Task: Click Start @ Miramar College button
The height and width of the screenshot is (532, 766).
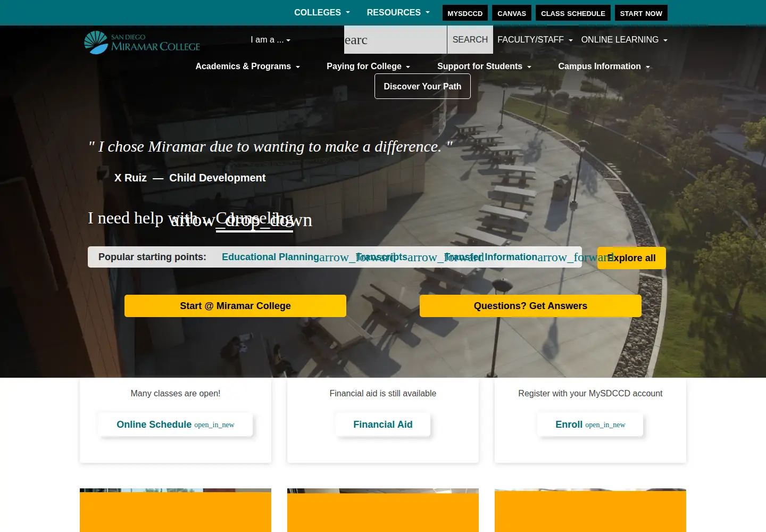Action: pyautogui.click(x=235, y=306)
